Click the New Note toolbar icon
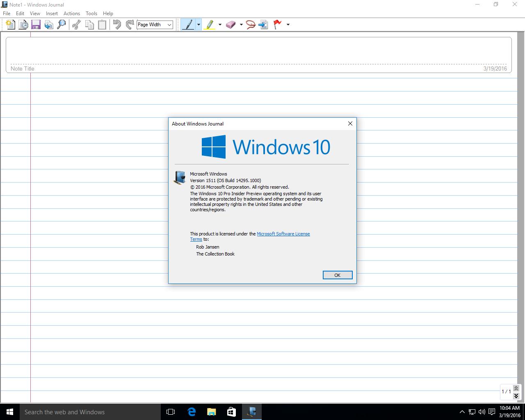The height and width of the screenshot is (420, 525). [10, 25]
